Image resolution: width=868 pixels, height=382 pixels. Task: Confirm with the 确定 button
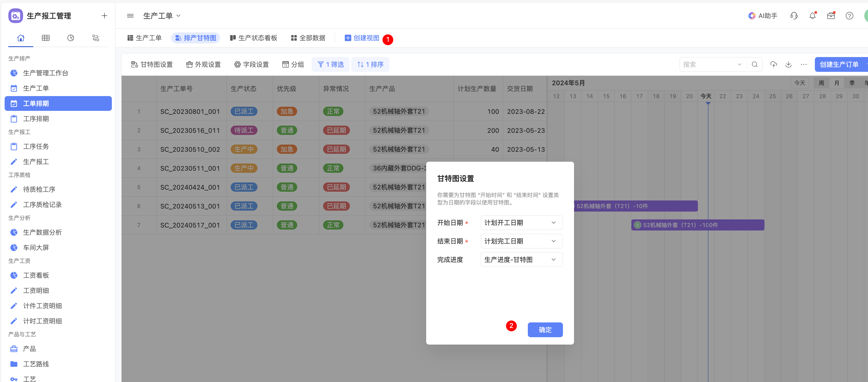(545, 330)
